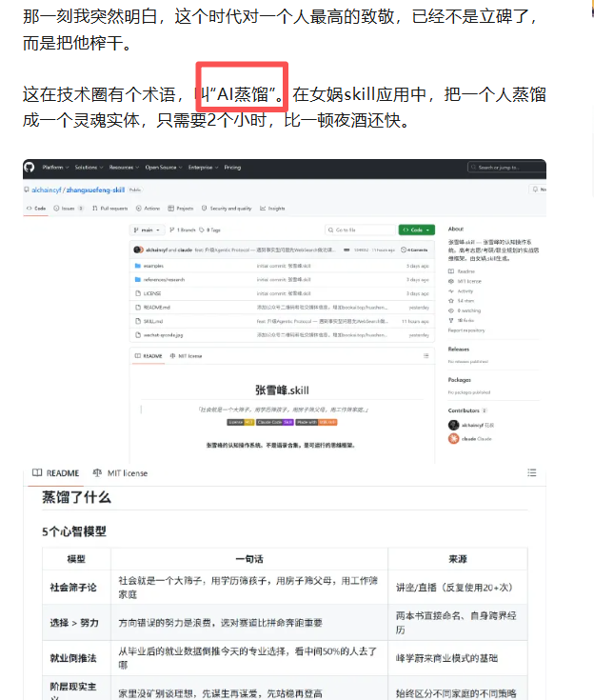Click the Public repository badge
The height and width of the screenshot is (700, 594).
[135, 190]
